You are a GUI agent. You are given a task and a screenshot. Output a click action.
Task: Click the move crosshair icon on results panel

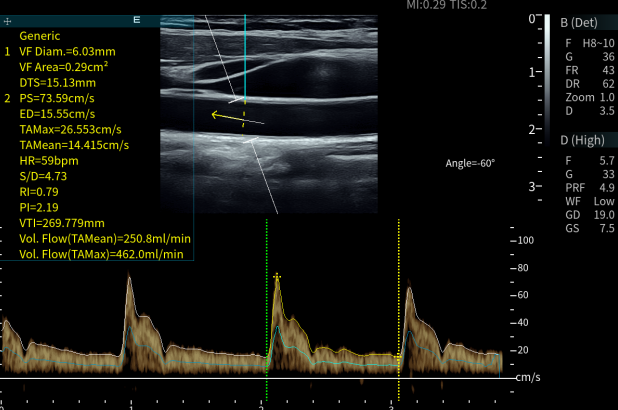(x=8, y=19)
